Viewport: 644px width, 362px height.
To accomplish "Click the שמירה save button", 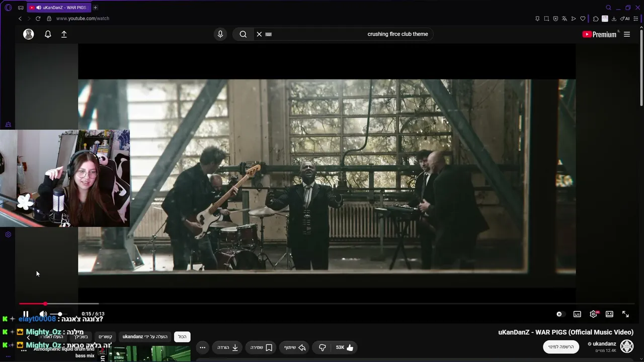I will 262,347.
